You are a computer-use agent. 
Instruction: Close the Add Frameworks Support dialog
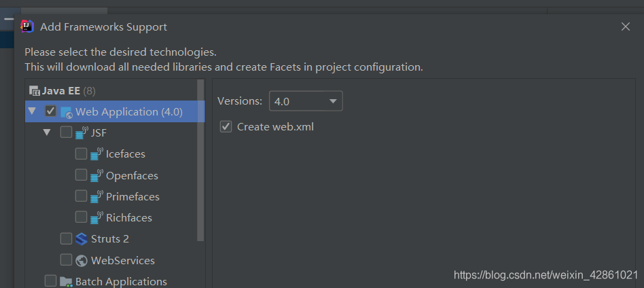(x=626, y=26)
